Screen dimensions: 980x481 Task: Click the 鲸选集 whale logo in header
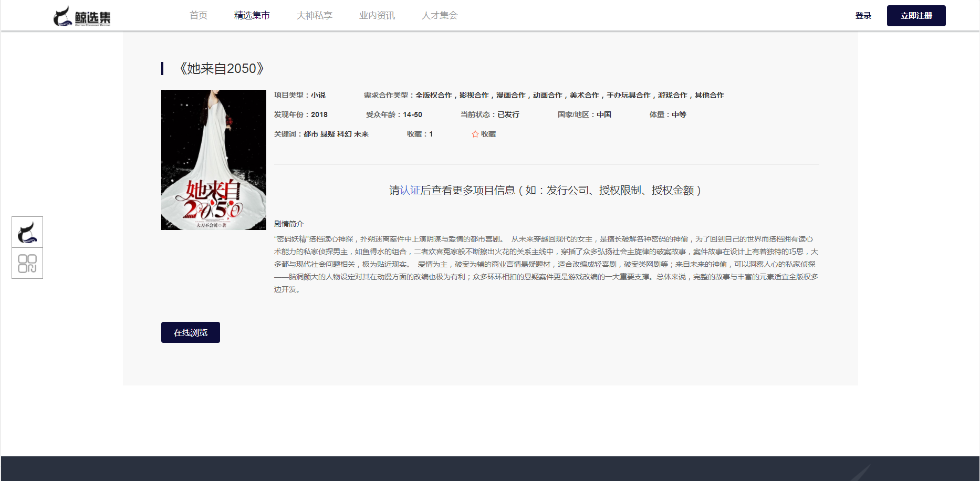pyautogui.click(x=82, y=16)
